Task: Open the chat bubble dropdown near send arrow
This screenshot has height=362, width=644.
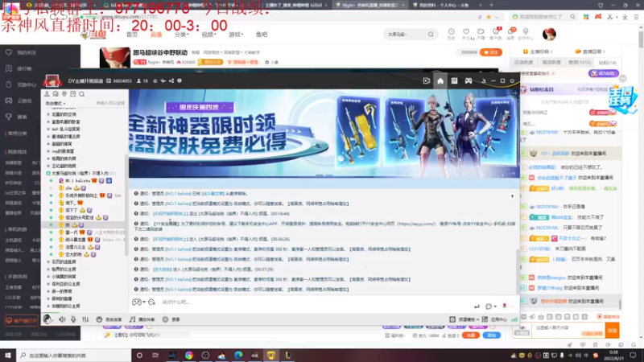Action: coord(490,306)
